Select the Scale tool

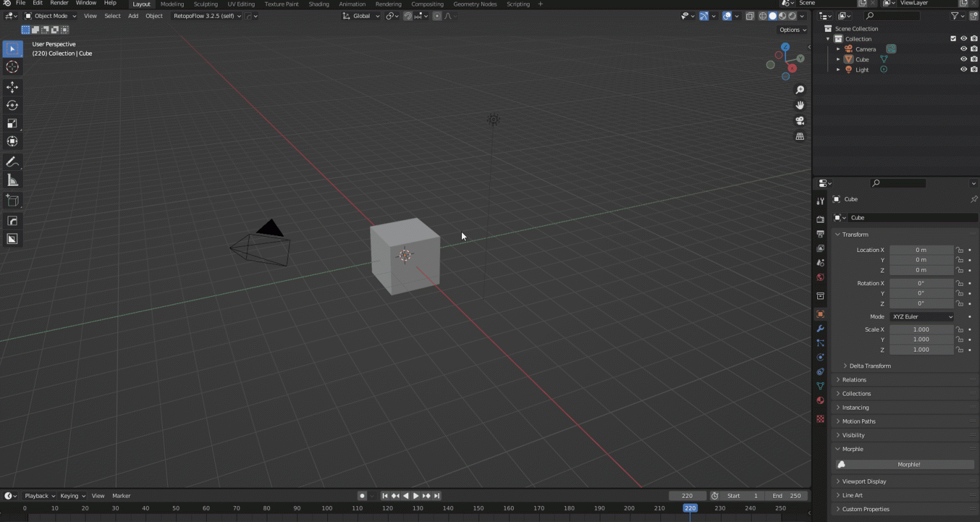tap(12, 123)
